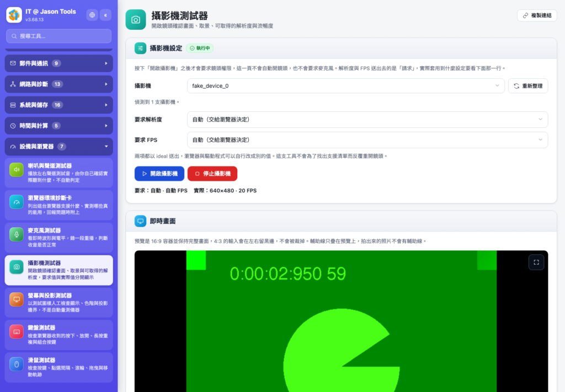Click the 5 count badge of 時間與計算
This screenshot has height=392, width=565.
point(56,126)
